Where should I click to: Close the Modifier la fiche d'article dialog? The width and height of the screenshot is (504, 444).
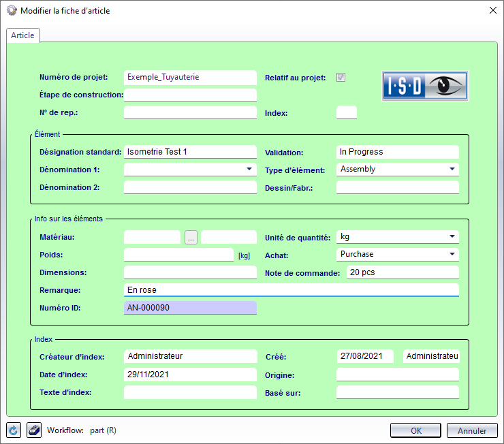pyautogui.click(x=492, y=10)
